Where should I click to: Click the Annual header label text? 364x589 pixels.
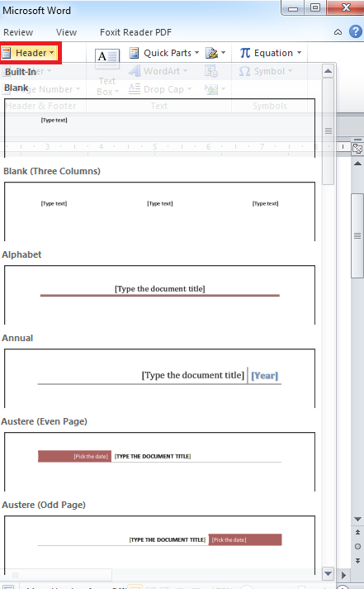[x=17, y=338]
